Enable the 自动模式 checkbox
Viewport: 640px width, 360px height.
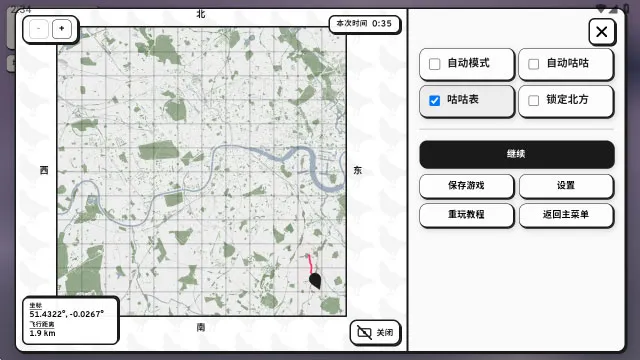click(x=435, y=64)
